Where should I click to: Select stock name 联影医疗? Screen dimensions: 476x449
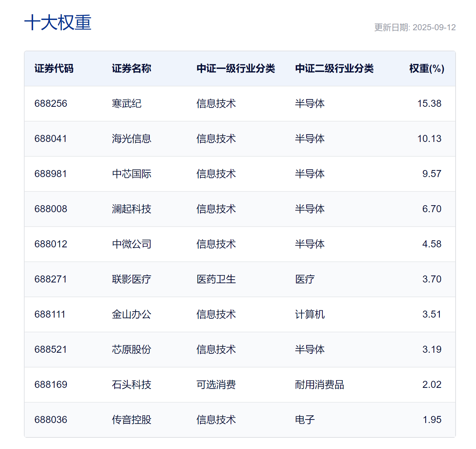click(131, 279)
